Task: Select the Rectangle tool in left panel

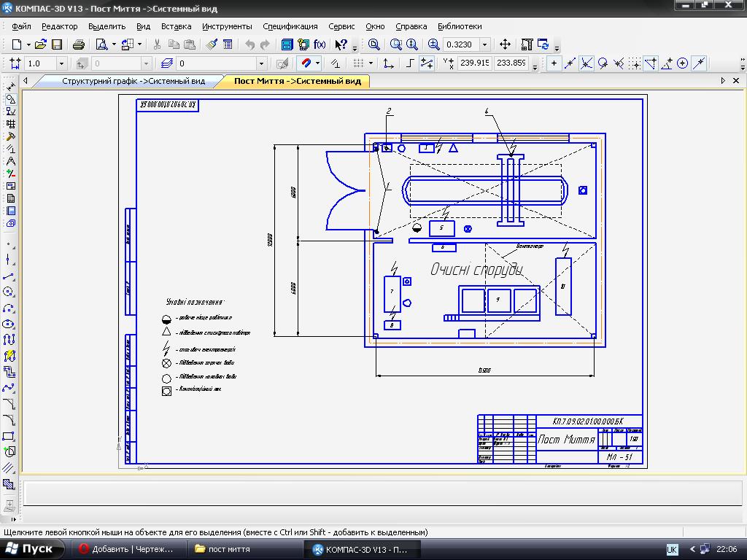Action: click(x=9, y=436)
